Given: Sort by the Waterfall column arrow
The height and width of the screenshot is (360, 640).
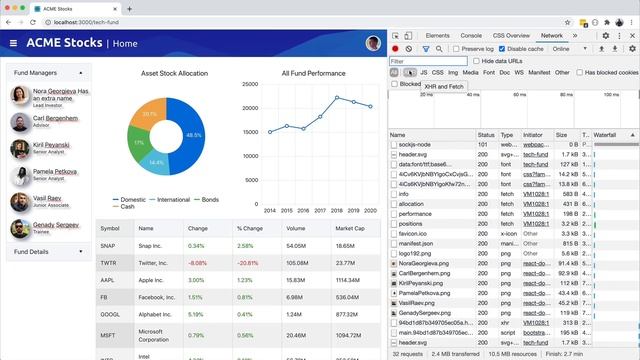Looking at the screenshot, I should coord(633,135).
